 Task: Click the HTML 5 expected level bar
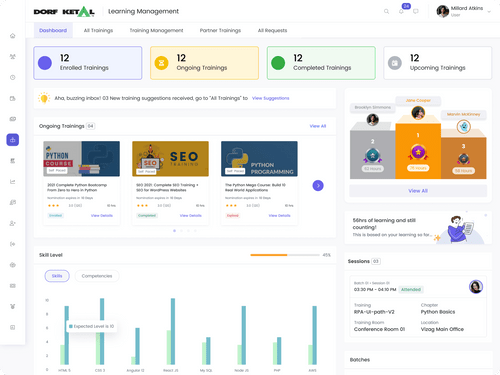pos(67,335)
